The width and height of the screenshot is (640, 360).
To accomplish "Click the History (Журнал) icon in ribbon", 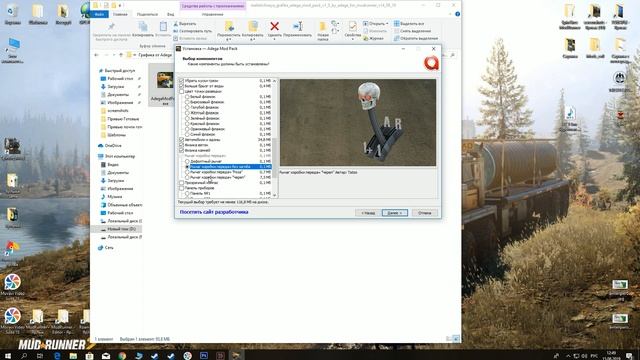I will (366, 38).
